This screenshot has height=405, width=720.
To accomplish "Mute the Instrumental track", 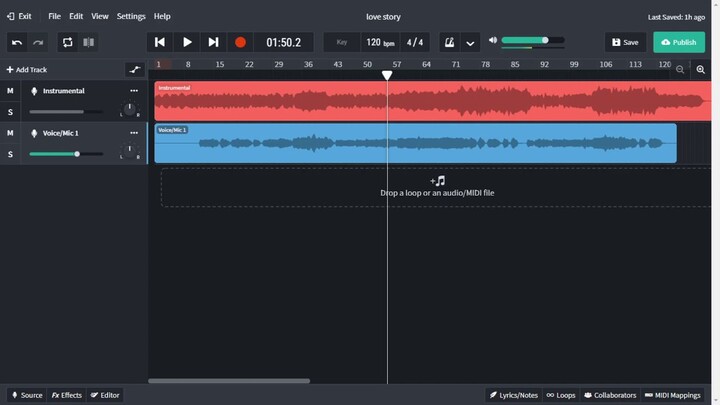I will coord(10,91).
